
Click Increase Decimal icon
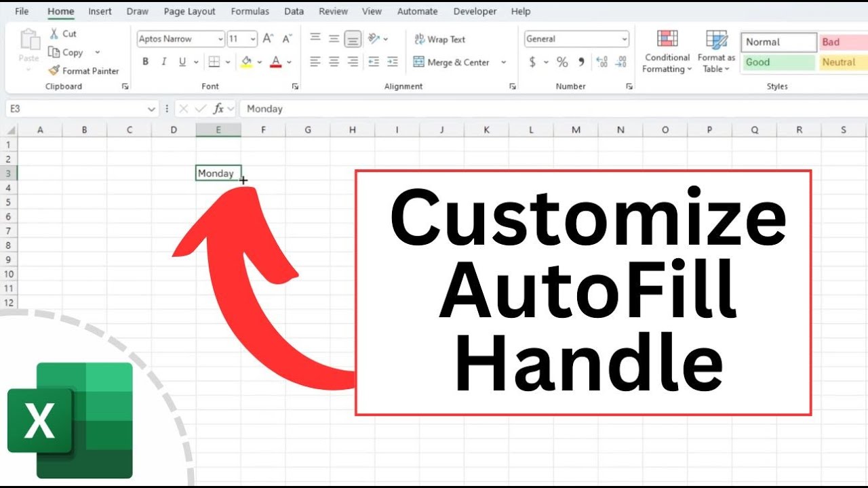click(x=601, y=62)
